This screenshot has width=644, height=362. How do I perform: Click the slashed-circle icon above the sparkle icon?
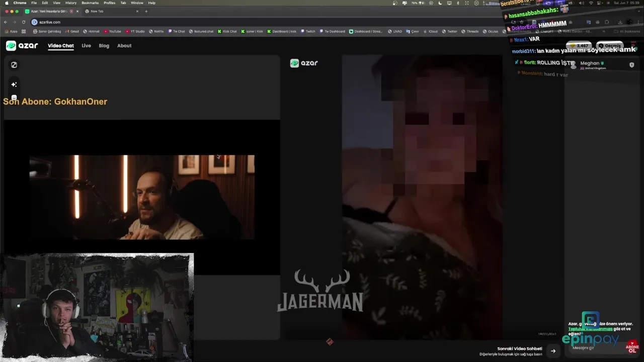point(14,65)
